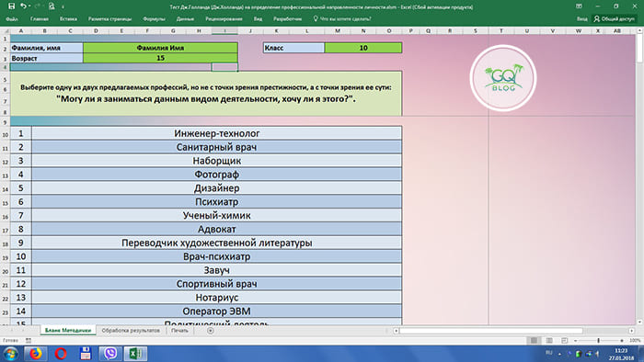Click the macro recording icon in status bar
Image resolution: width=644 pixels, height=362 pixels.
tap(29, 340)
